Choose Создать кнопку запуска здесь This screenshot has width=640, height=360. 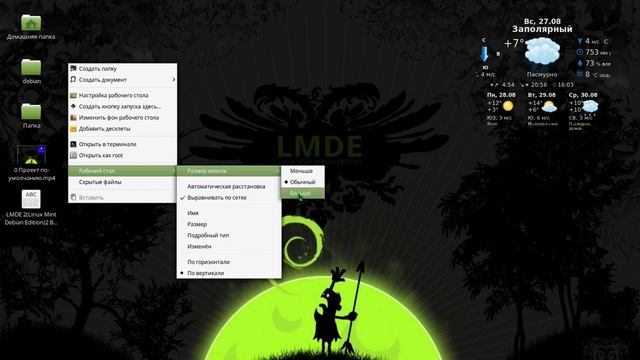(x=122, y=106)
